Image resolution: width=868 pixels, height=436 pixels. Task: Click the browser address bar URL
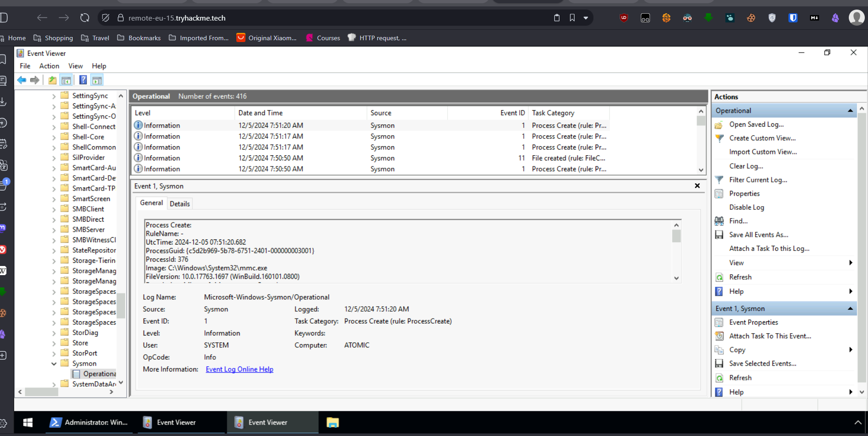point(177,18)
